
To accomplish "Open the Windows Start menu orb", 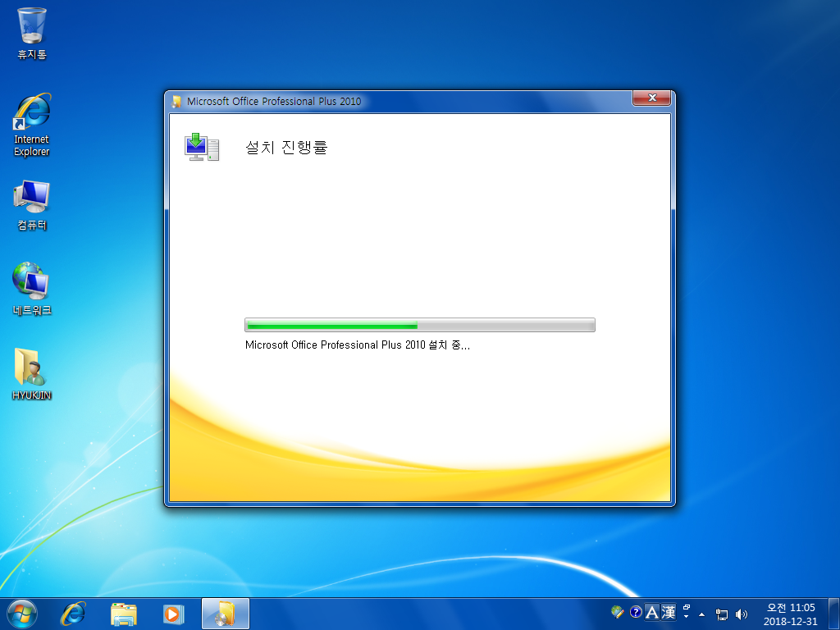I will [22, 614].
